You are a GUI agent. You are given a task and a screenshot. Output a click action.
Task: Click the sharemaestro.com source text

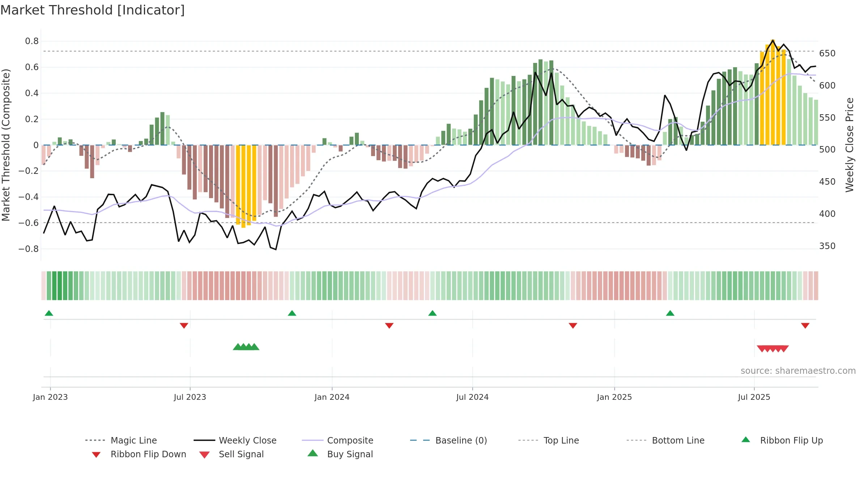point(798,371)
